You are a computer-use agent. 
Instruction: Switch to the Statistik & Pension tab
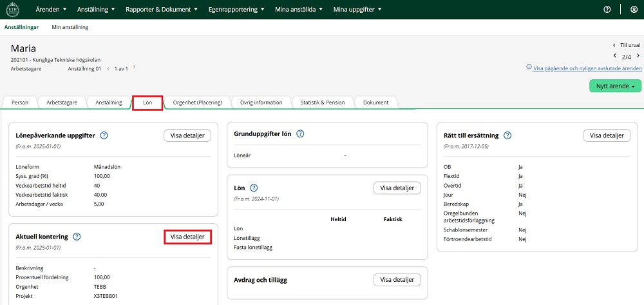click(323, 103)
